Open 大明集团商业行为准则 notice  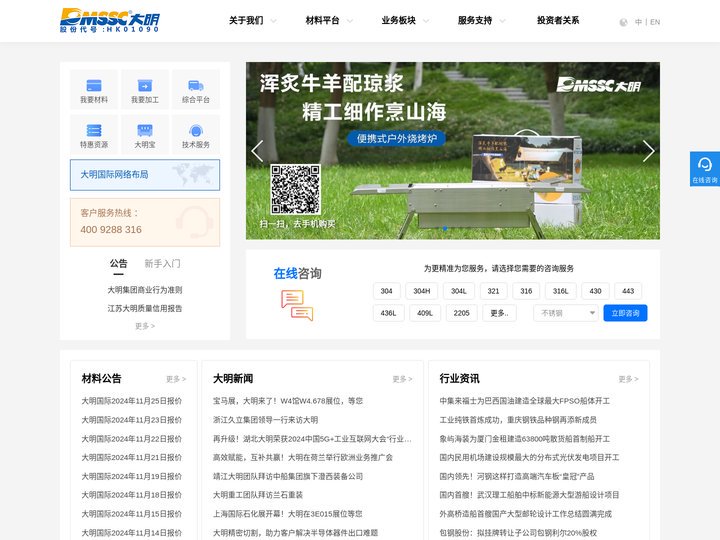[145, 290]
